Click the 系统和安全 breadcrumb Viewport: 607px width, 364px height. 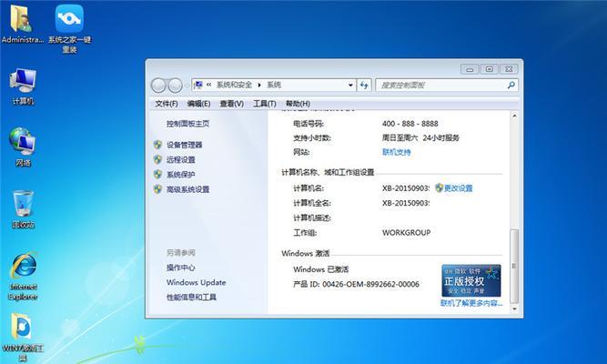[234, 85]
